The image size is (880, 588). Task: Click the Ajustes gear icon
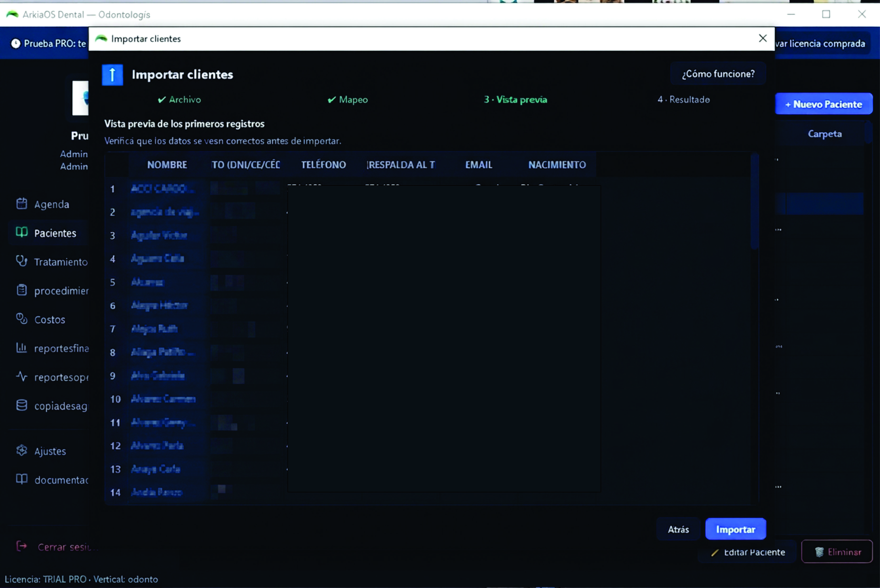22,450
